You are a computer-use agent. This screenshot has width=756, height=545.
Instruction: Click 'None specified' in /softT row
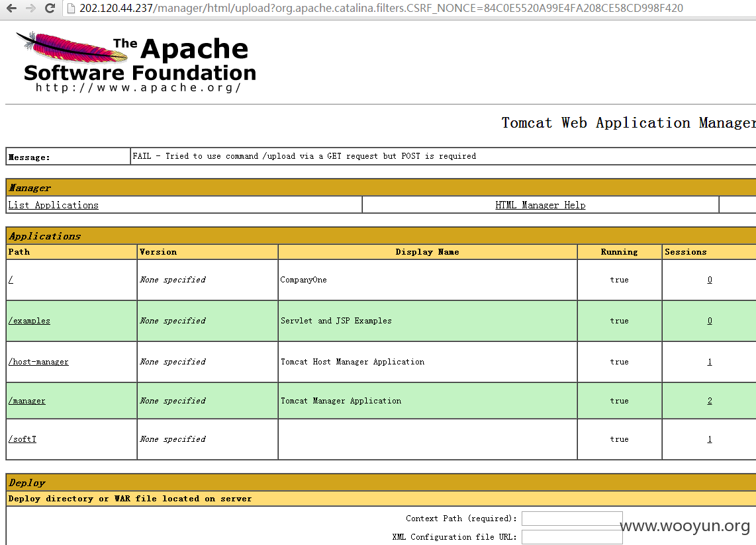(x=173, y=439)
